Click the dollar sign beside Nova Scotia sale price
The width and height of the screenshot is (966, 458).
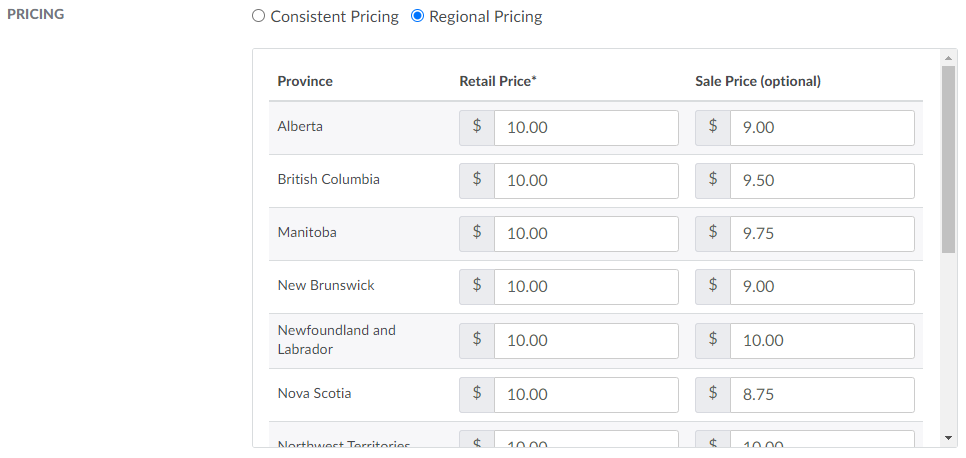713,394
